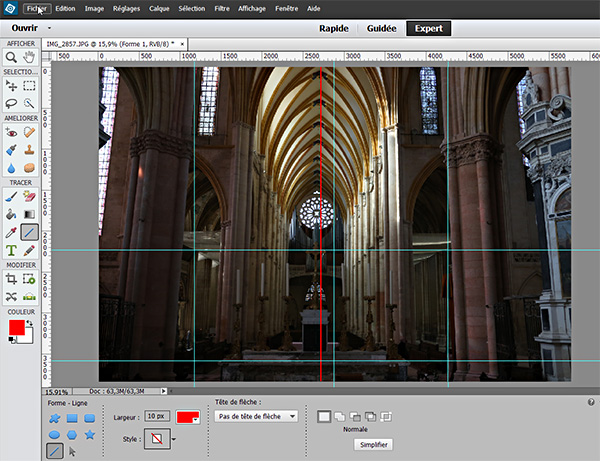Click the Simplifier button
Screen dimensions: 600x461
click(373, 445)
